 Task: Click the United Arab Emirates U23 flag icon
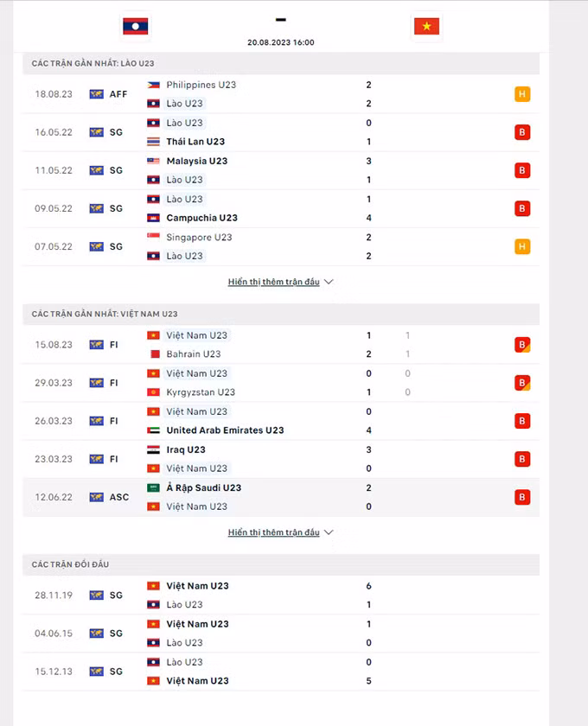[x=153, y=430]
